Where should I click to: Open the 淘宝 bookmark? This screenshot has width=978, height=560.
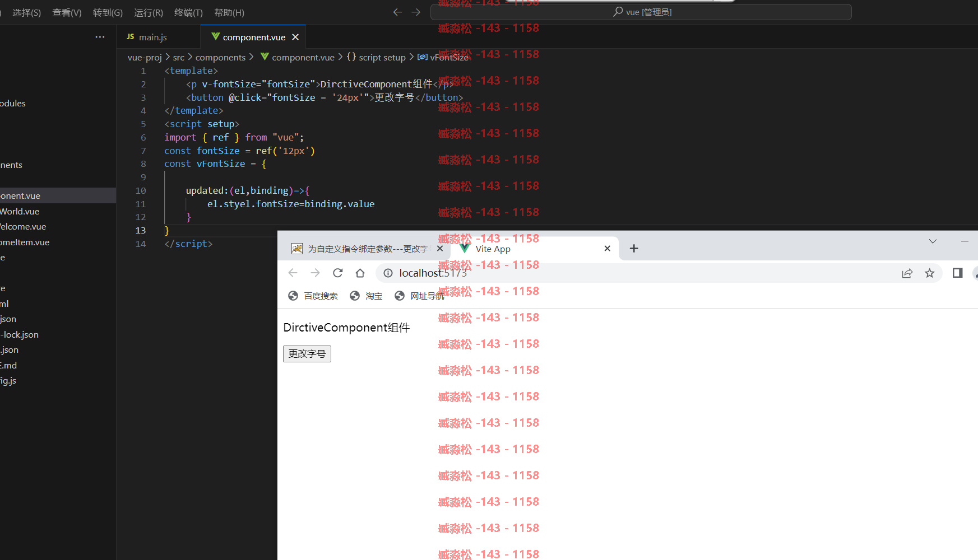(366, 296)
